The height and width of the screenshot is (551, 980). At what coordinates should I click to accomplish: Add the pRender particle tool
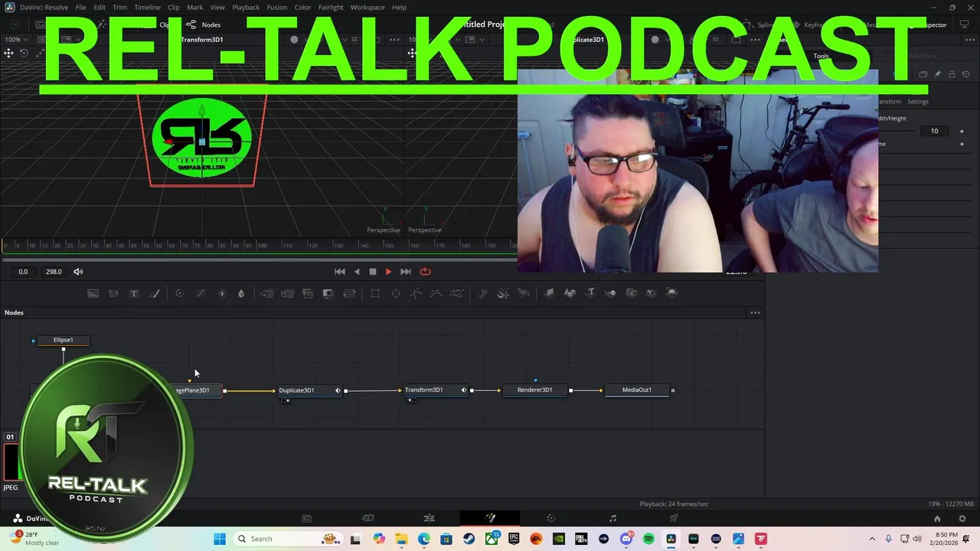[524, 293]
